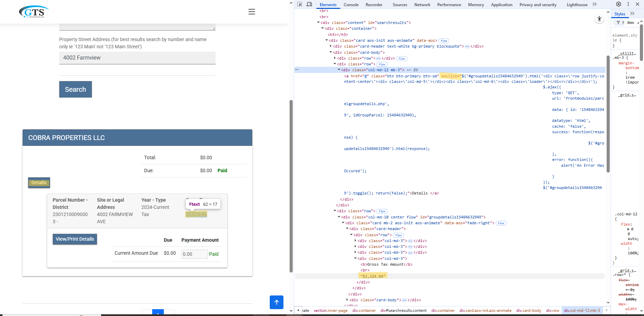Collapse the first card-body node
Image resolution: width=644 pixels, height=316 pixels.
pos(331,52)
